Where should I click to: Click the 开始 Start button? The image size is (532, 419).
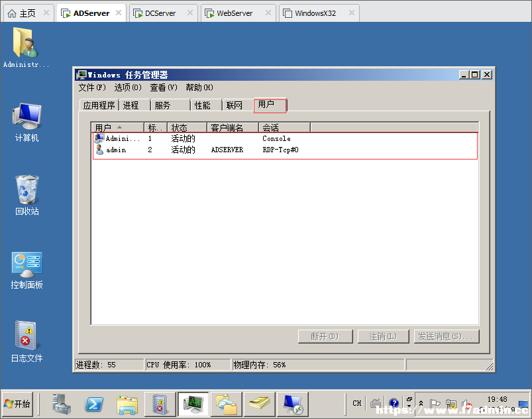pyautogui.click(x=17, y=404)
